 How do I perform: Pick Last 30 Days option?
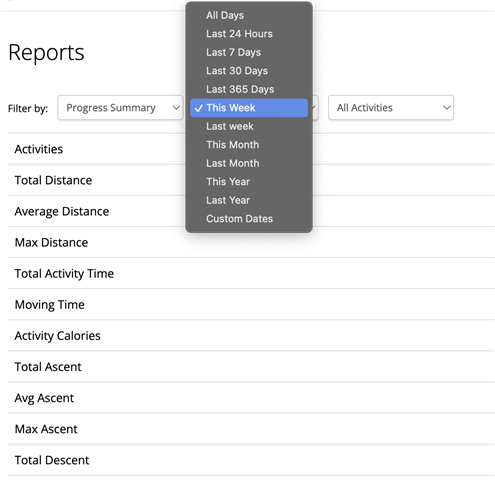point(249,71)
